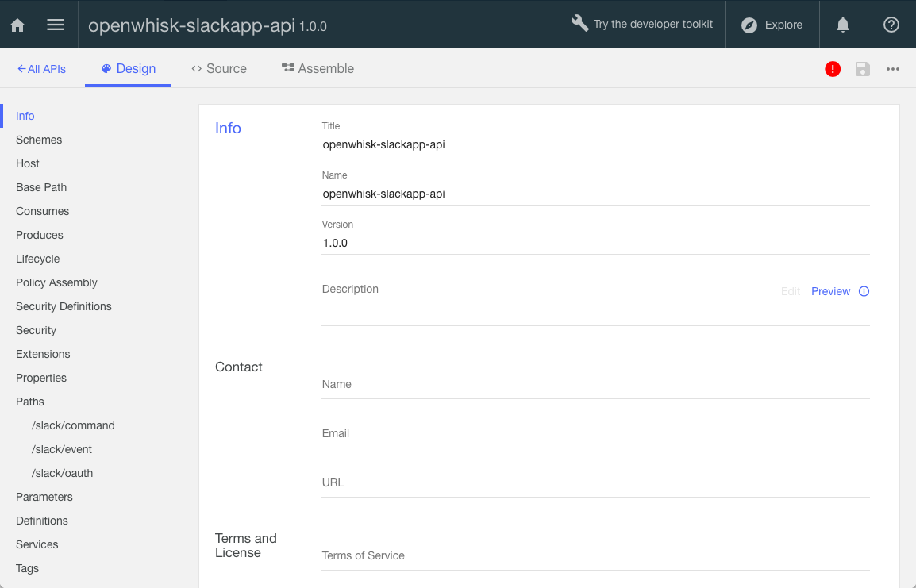Image resolution: width=916 pixels, height=588 pixels.
Task: Click the Description text area
Action: point(595,313)
